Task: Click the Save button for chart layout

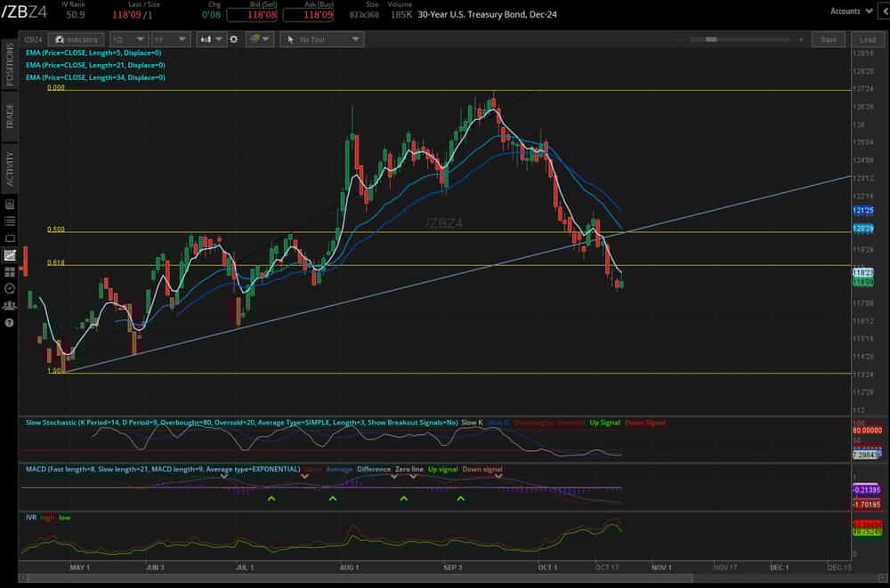Action: (x=828, y=39)
